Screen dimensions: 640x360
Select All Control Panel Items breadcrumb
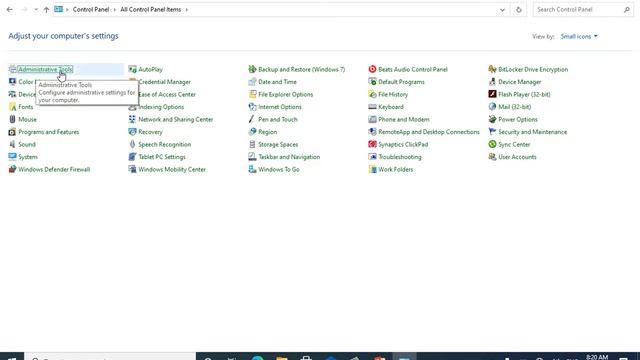click(151, 9)
